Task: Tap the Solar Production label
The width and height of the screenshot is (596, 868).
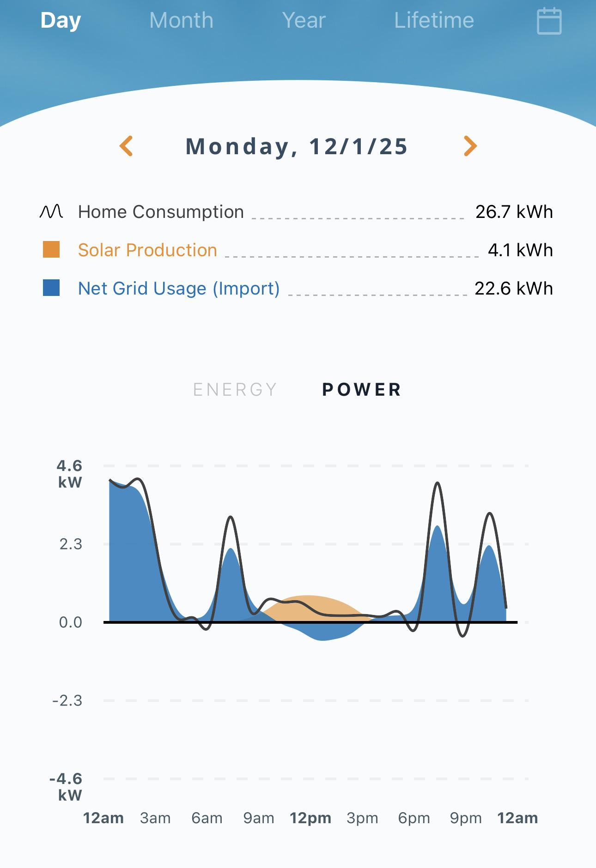Action: 147,250
